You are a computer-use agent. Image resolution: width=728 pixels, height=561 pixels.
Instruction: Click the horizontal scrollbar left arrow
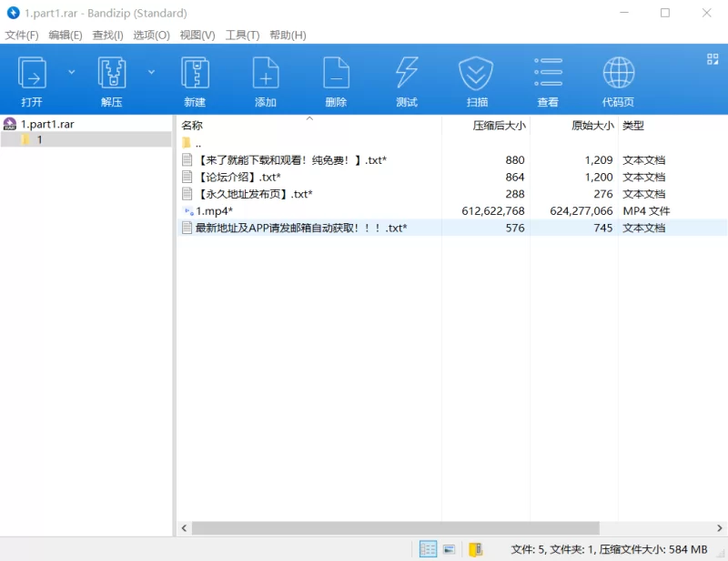185,528
